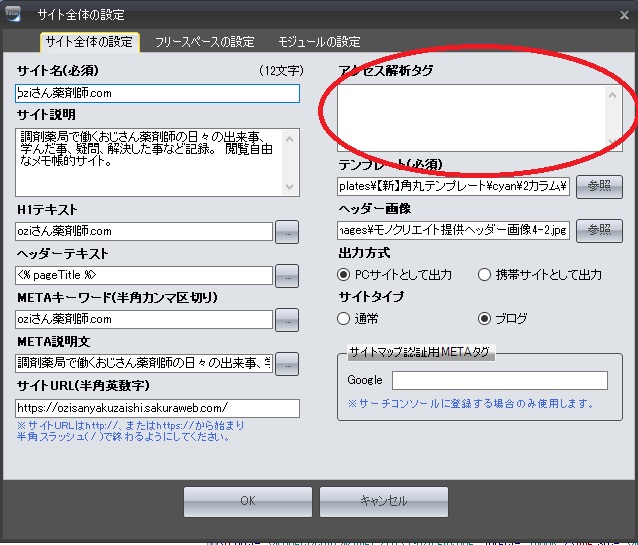Open the モジュールの設定 tab
Screen dimensions: 638x545
tap(319, 42)
